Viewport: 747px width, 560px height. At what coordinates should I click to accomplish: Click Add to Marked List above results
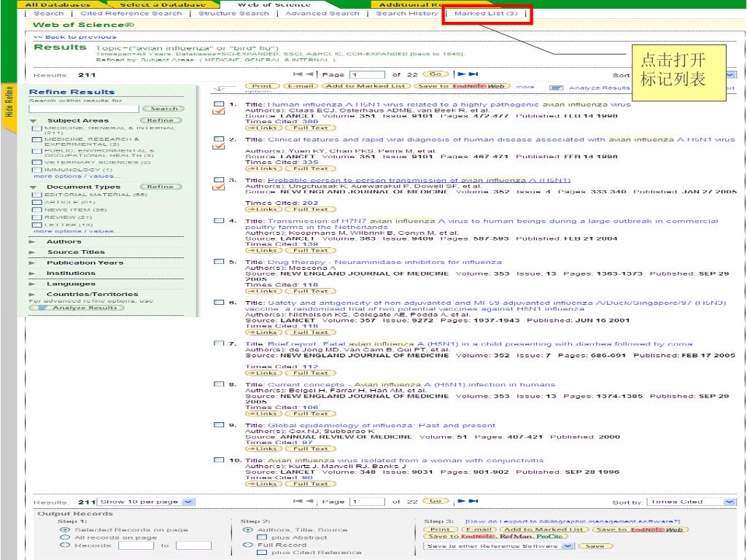[x=366, y=86]
